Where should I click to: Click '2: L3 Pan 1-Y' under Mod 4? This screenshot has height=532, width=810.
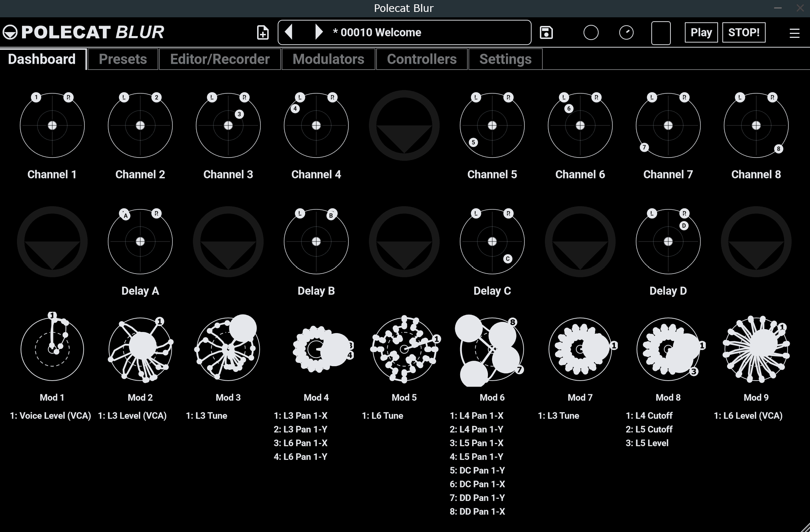coord(300,429)
